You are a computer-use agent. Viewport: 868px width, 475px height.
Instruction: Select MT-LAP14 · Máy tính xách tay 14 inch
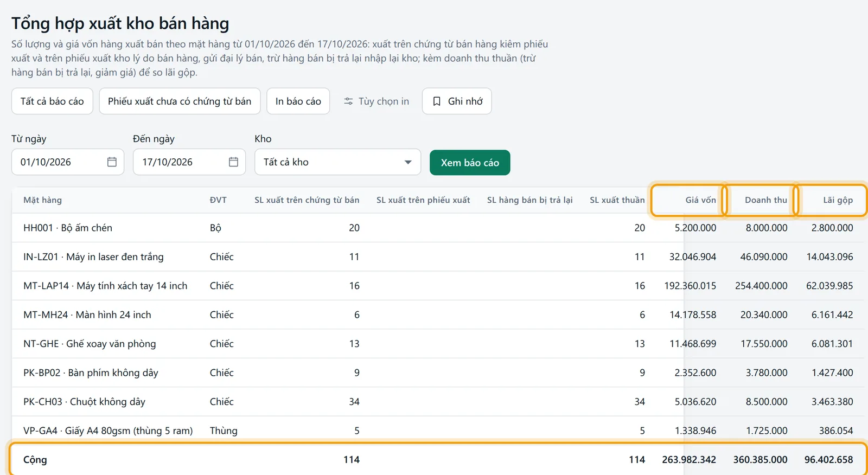coord(105,286)
